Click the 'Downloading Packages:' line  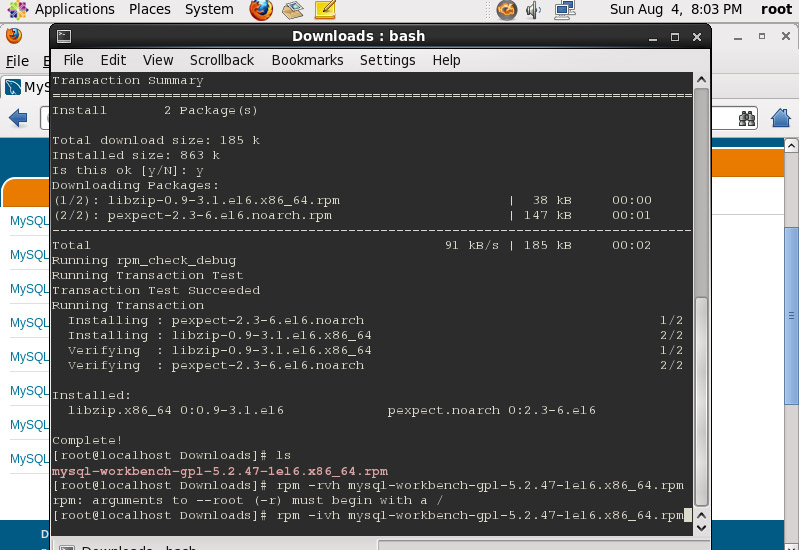[x=136, y=186]
